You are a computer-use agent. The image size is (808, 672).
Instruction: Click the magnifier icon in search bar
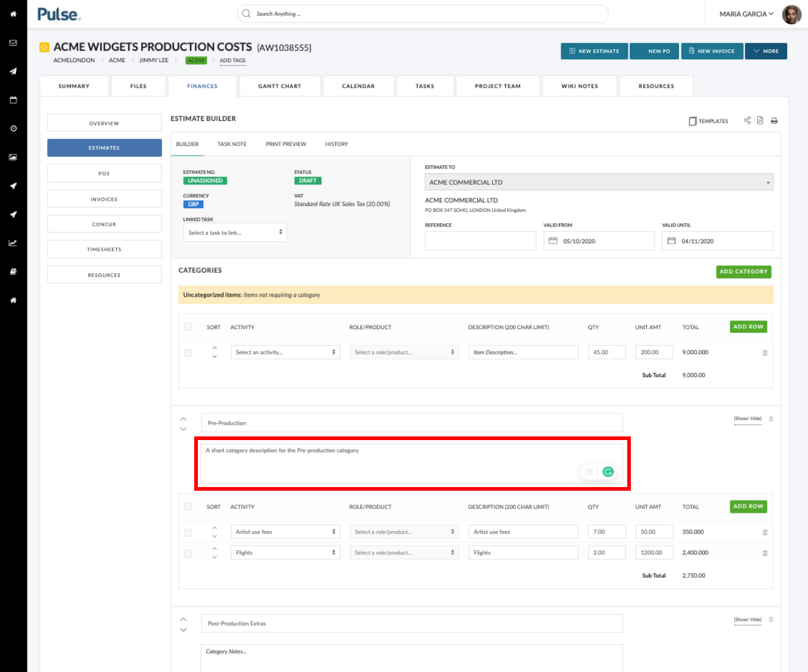pos(246,13)
